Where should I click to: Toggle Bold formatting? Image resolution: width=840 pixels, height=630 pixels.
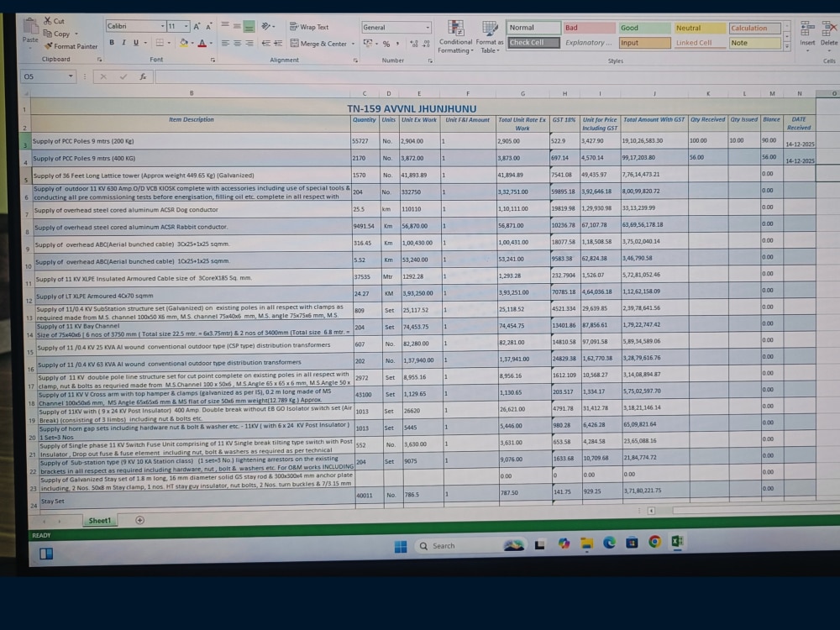(112, 42)
